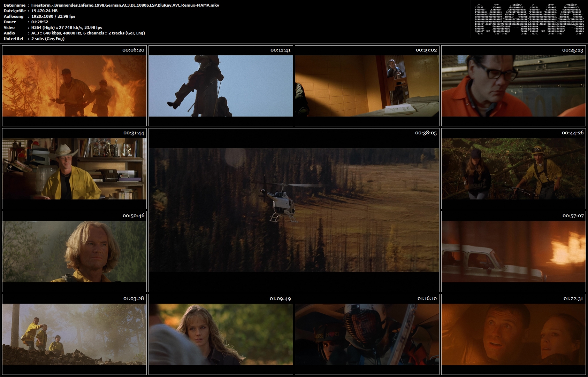
Task: Select the 00:12:41 silhouette frame
Action: click(x=221, y=86)
